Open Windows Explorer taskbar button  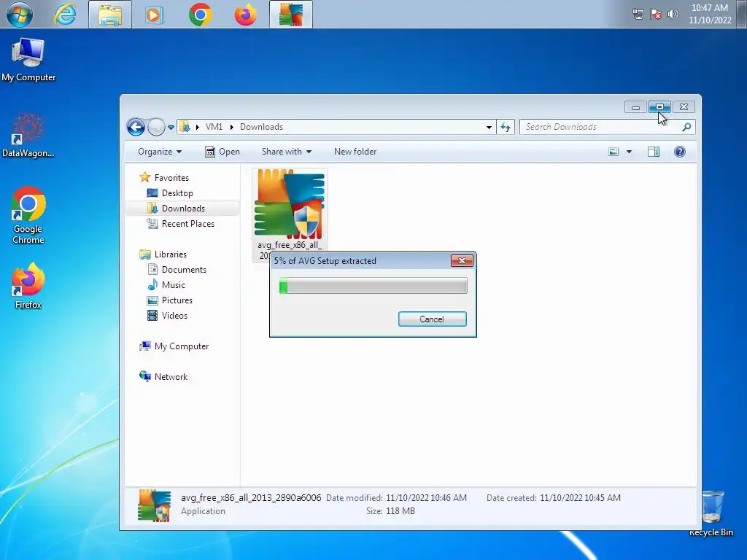click(110, 15)
